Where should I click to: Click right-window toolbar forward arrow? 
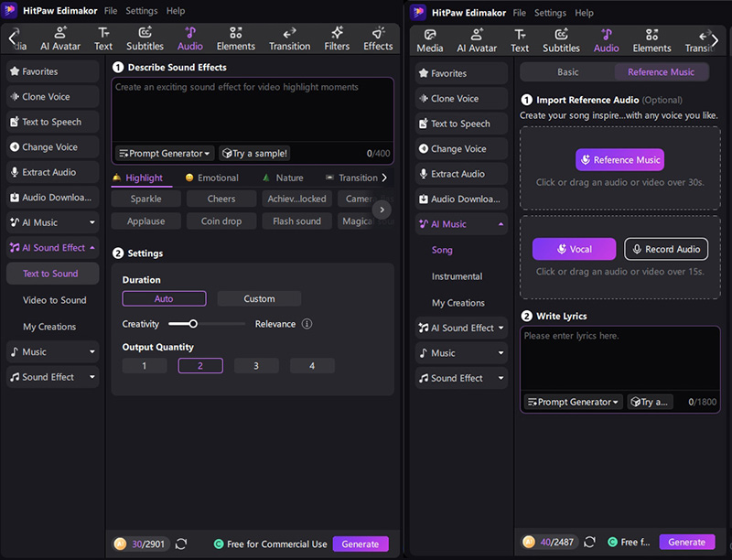click(715, 40)
